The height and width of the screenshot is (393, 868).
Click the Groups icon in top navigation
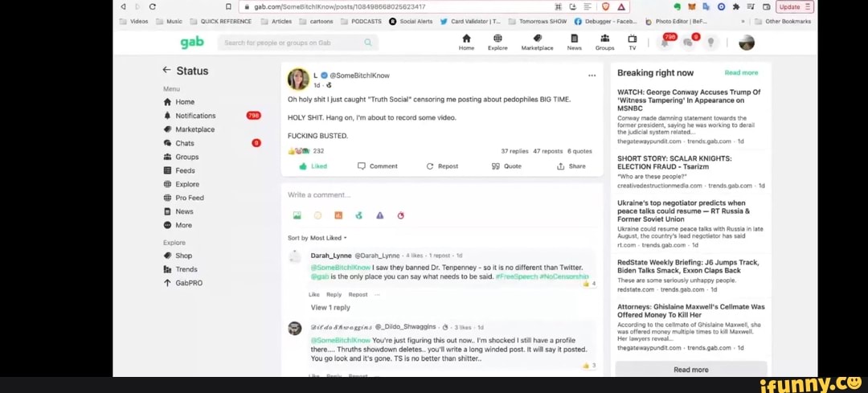(x=604, y=40)
